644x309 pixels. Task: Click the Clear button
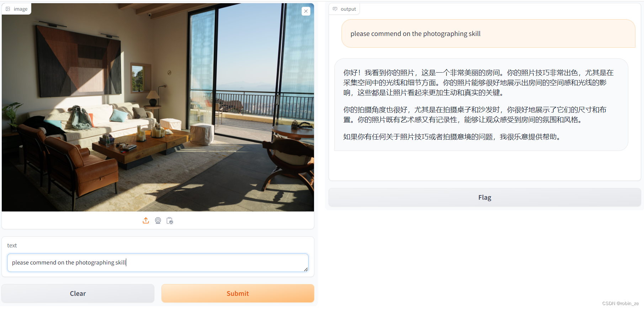pyautogui.click(x=78, y=293)
